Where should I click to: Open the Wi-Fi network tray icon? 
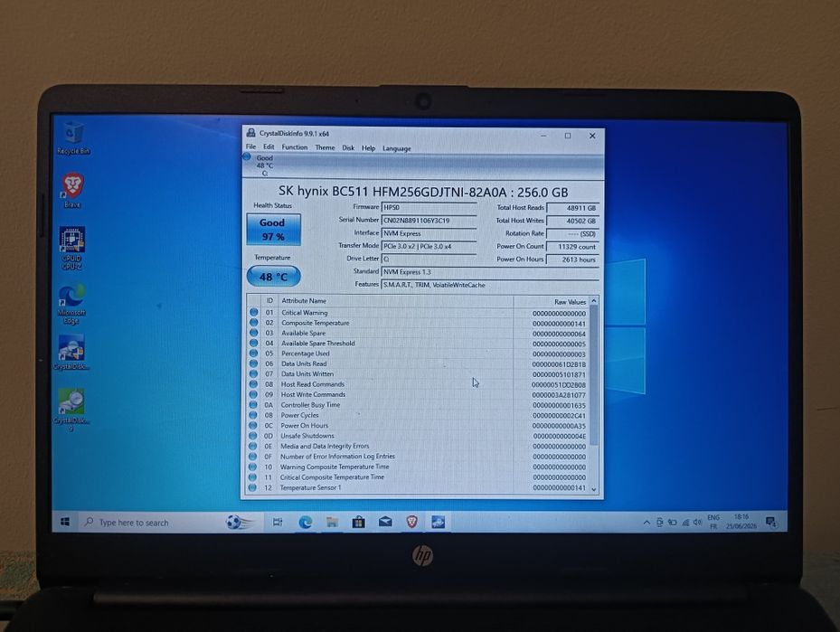click(685, 523)
